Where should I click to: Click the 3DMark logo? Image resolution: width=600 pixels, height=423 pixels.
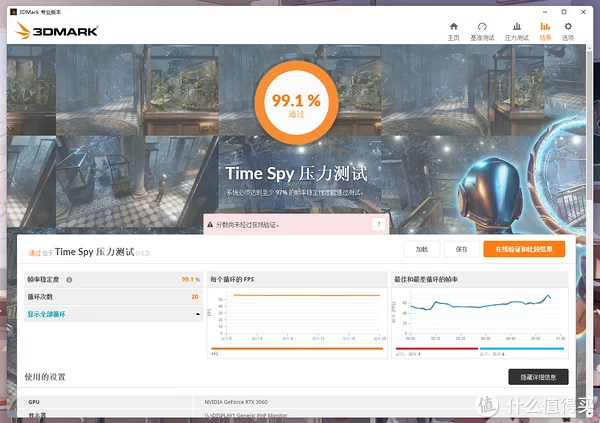[57, 30]
